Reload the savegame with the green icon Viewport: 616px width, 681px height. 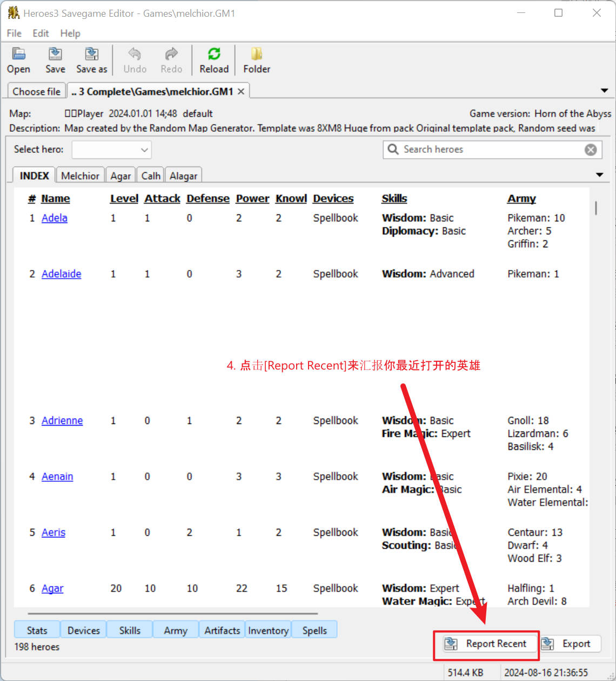pos(214,54)
